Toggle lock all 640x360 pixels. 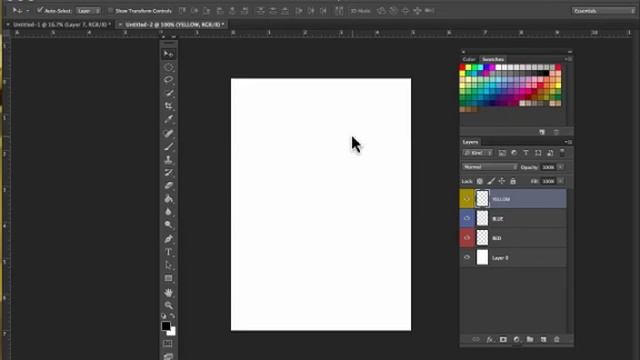pyautogui.click(x=513, y=181)
